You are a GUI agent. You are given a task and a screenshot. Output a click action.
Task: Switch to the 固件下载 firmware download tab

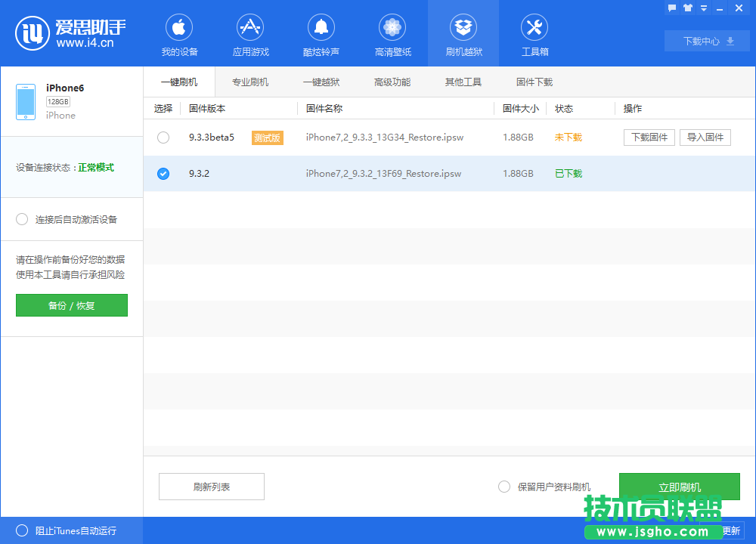coord(534,81)
